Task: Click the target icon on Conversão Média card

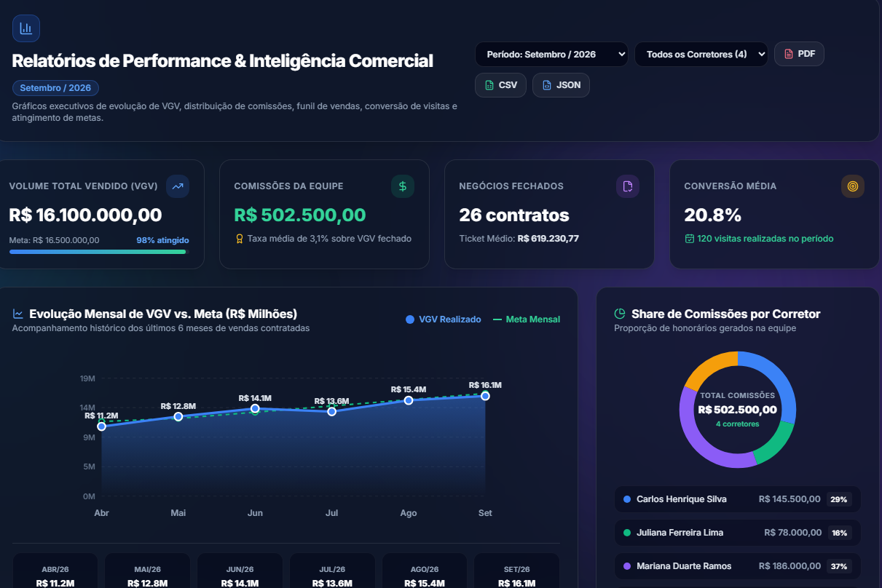Action: click(x=853, y=186)
